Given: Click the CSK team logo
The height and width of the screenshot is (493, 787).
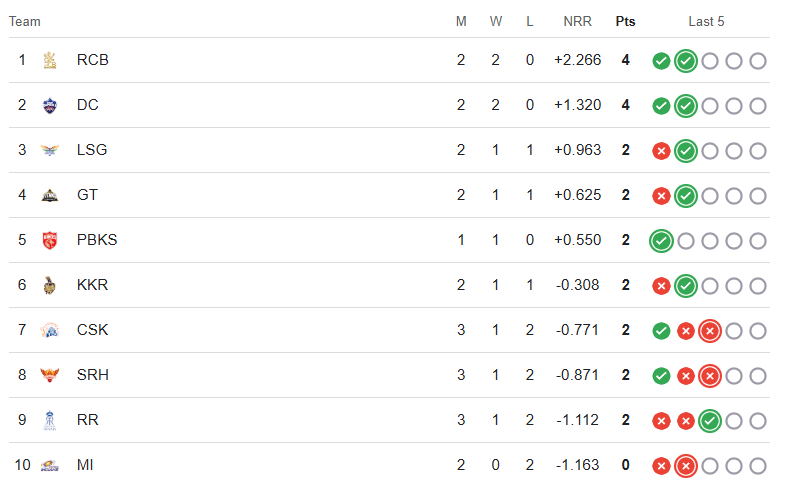Looking at the screenshot, I should click(49, 330).
